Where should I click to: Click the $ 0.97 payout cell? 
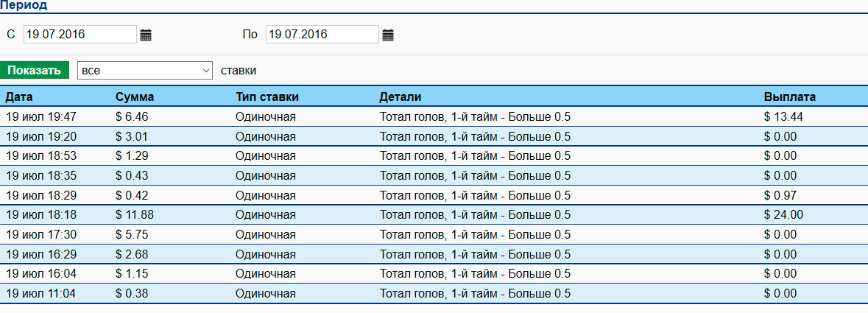(780, 195)
